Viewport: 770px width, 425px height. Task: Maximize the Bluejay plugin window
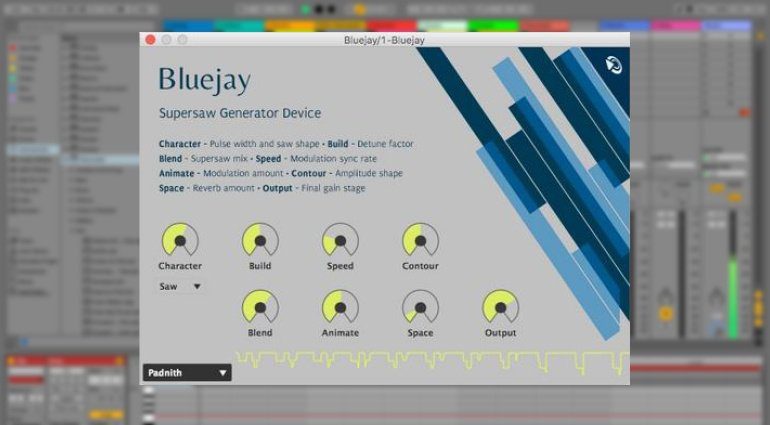(183, 40)
